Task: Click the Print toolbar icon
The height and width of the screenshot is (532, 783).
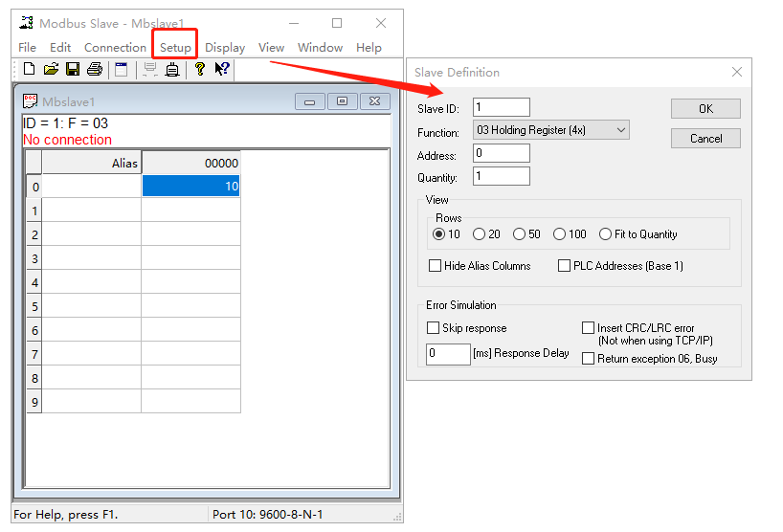Action: pos(95,69)
